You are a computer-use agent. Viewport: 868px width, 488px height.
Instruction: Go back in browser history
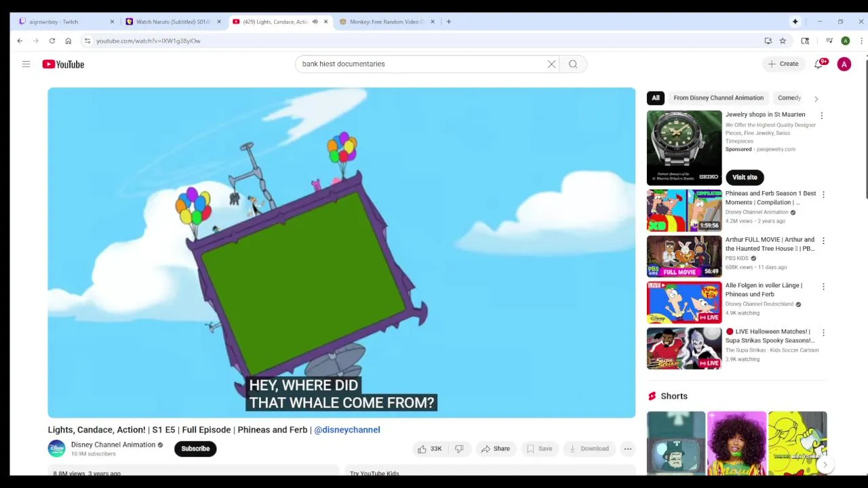coord(20,41)
